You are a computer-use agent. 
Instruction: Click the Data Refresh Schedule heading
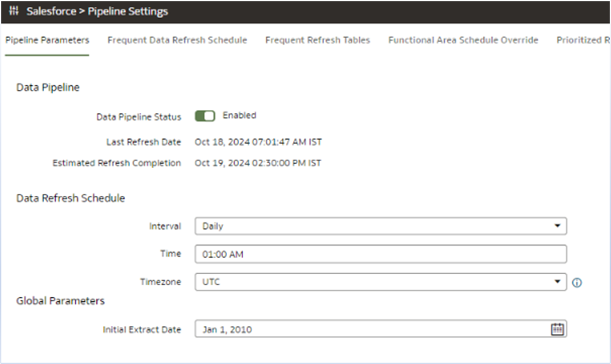tap(70, 198)
